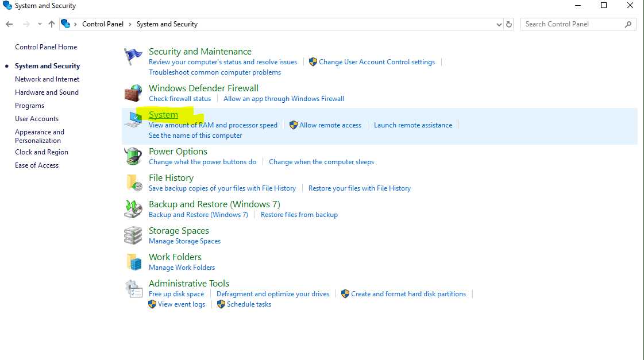Click the Security and Maintenance flag icon
Image resolution: width=644 pixels, height=360 pixels.
[133, 56]
